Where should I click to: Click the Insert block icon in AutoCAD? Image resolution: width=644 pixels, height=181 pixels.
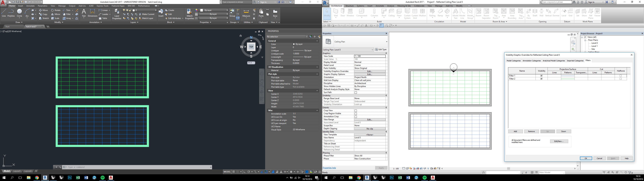[x=161, y=13]
